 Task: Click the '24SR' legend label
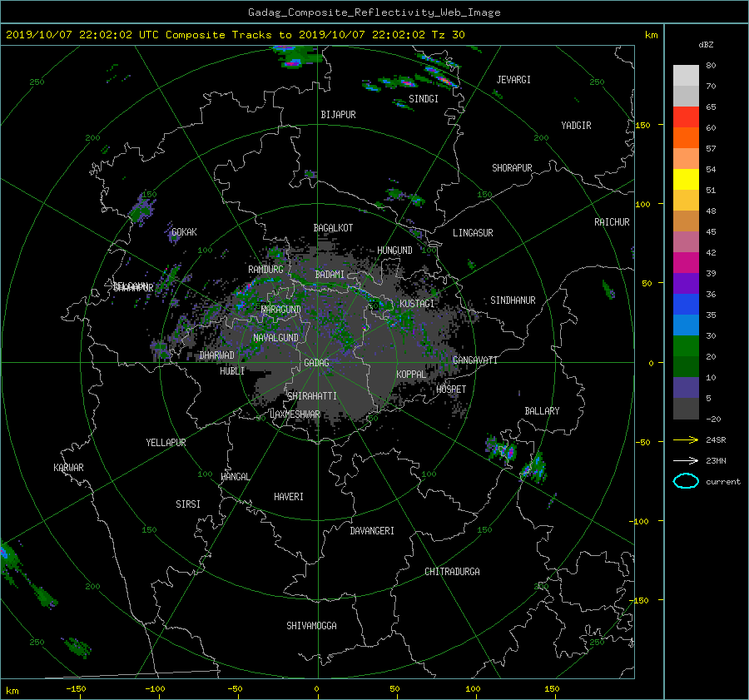716,439
